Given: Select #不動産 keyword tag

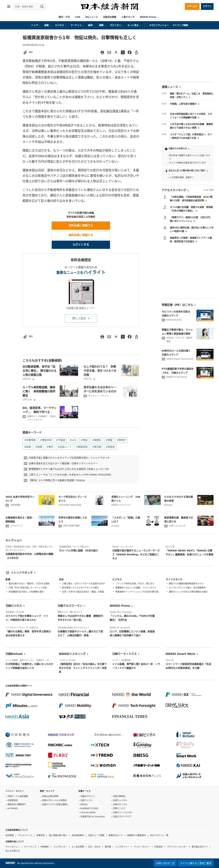Looking at the screenshot, I should 61,440.
